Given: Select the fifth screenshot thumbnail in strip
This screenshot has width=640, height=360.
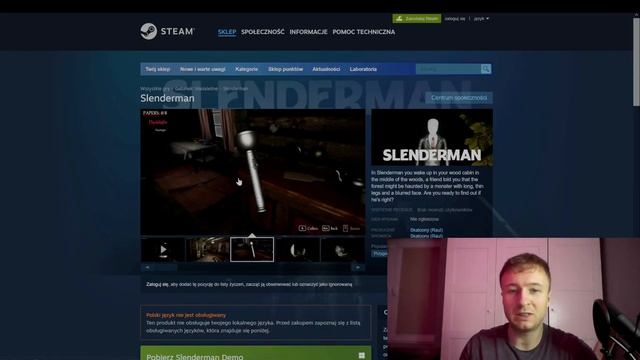Looking at the screenshot, I should click(x=342, y=249).
